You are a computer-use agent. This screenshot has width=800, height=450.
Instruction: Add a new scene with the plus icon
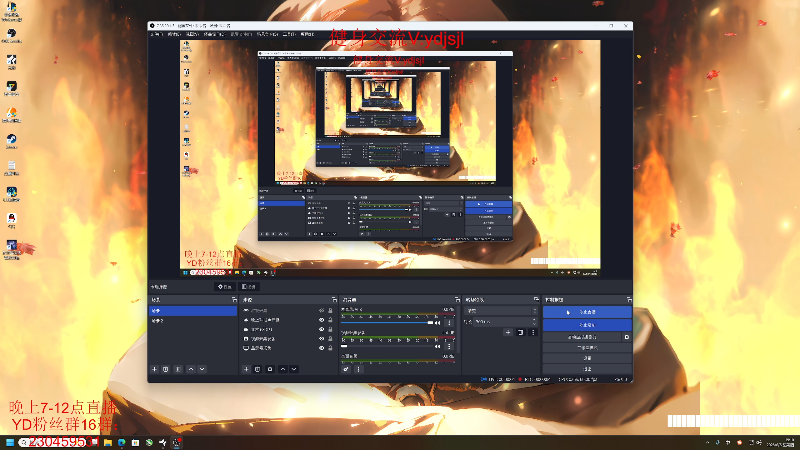(x=155, y=369)
